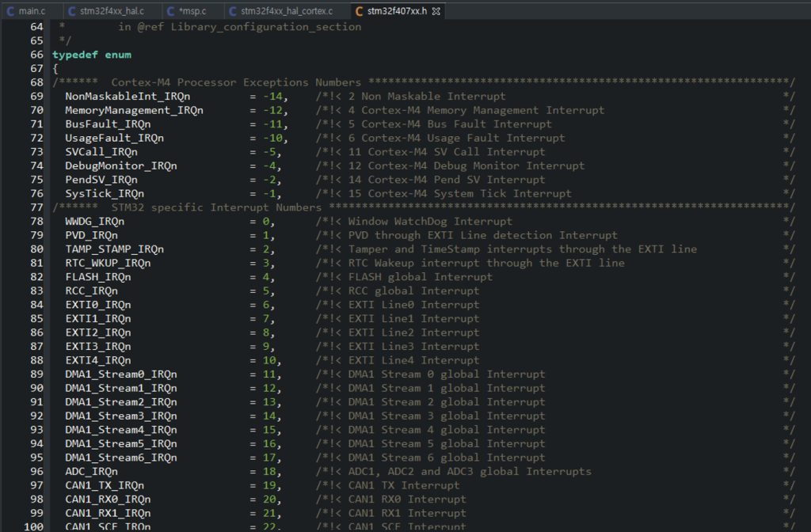
Task: Click EXTI4_IRQn identifier
Action: [98, 360]
